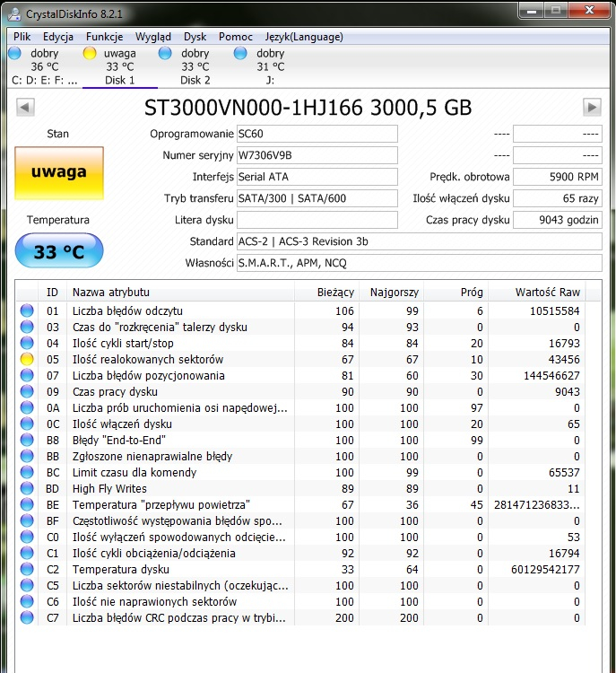Click the Najgorszy column header
The height and width of the screenshot is (673, 616).
(x=391, y=293)
